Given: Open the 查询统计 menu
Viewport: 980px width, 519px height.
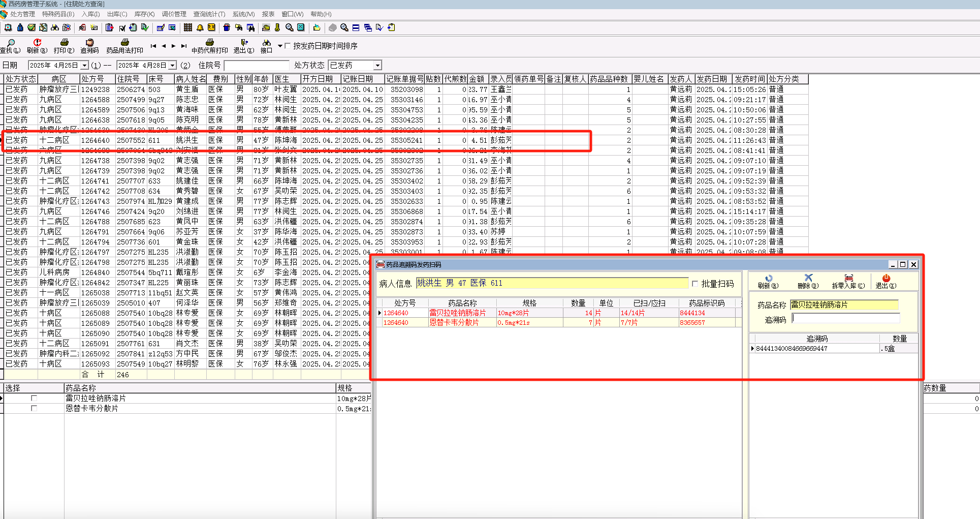Looking at the screenshot, I should pyautogui.click(x=209, y=14).
